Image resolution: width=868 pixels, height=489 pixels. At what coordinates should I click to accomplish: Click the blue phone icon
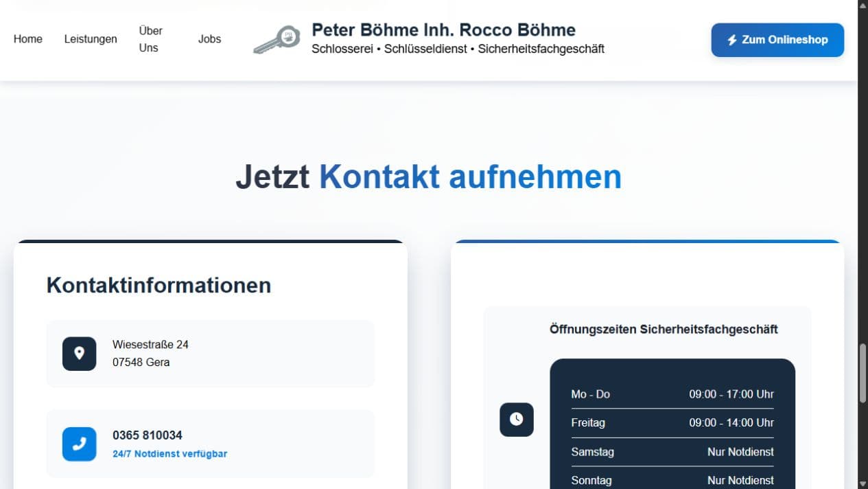(80, 444)
